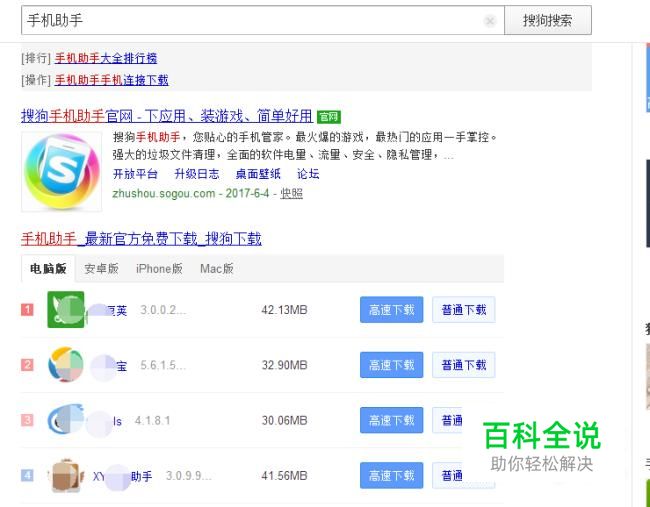Click the rank 4 number badge
This screenshot has height=507, width=650.
(x=27, y=475)
